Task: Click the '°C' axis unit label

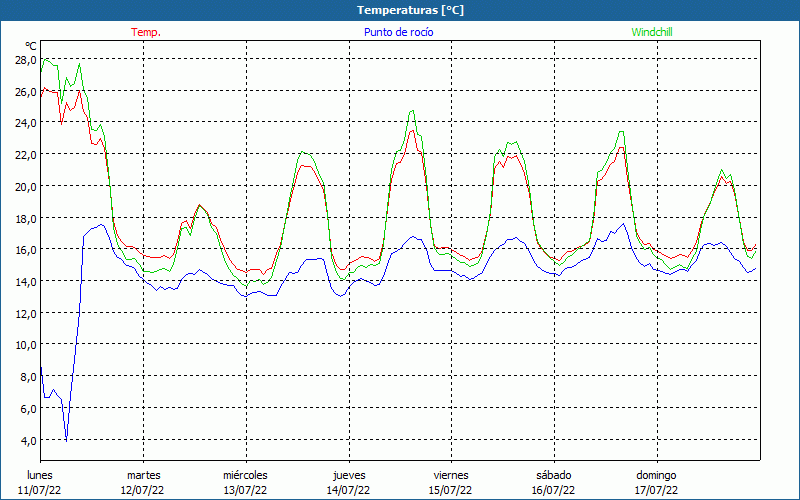Action: (31, 47)
